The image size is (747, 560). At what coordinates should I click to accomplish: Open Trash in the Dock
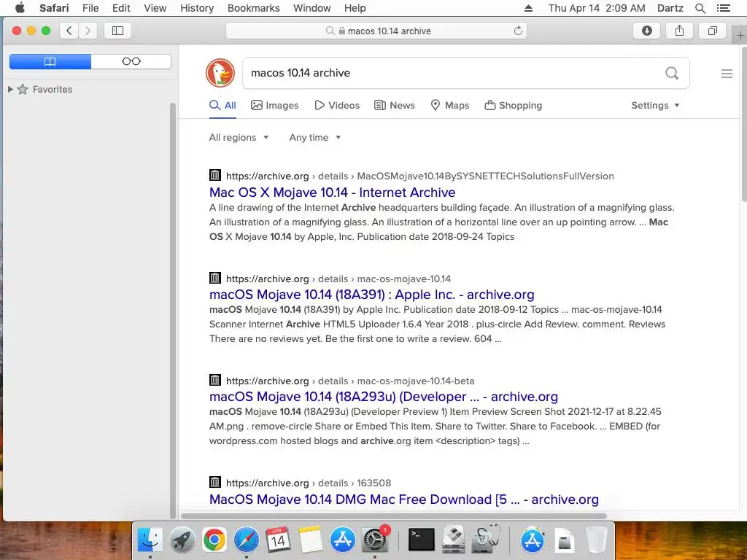[x=596, y=540]
